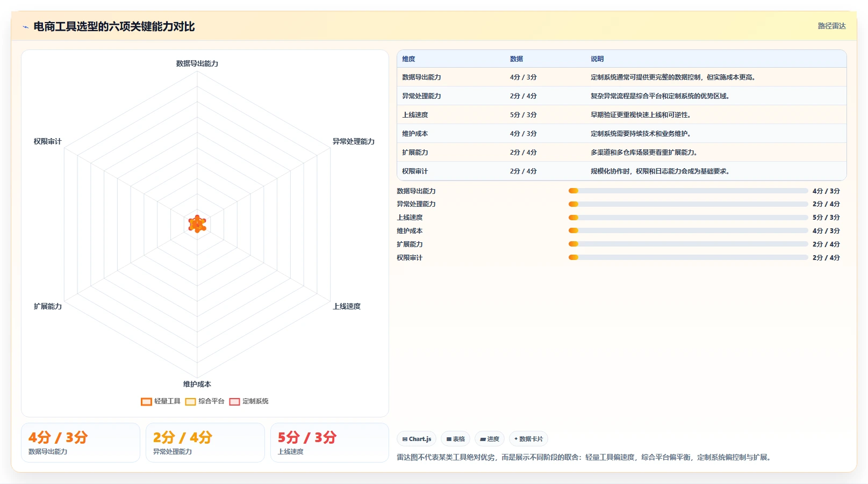Click the 数据卡片 chip
The height and width of the screenshot is (484, 868).
click(528, 439)
